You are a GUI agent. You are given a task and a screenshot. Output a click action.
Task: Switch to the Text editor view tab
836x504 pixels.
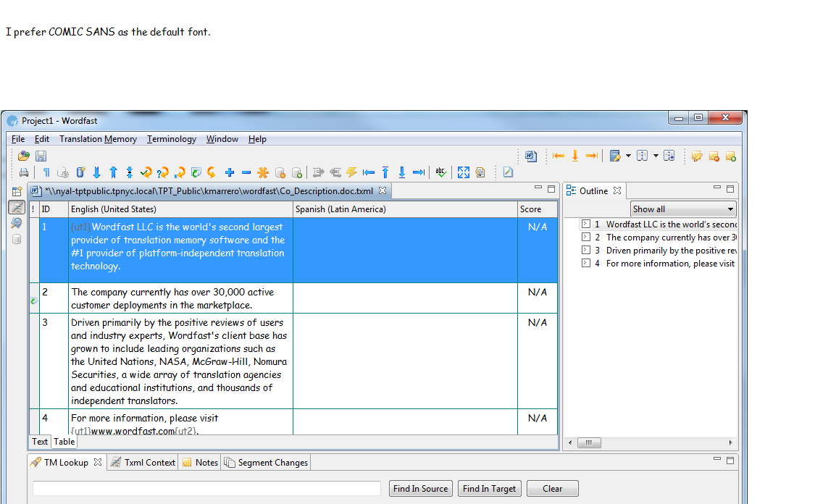click(40, 442)
